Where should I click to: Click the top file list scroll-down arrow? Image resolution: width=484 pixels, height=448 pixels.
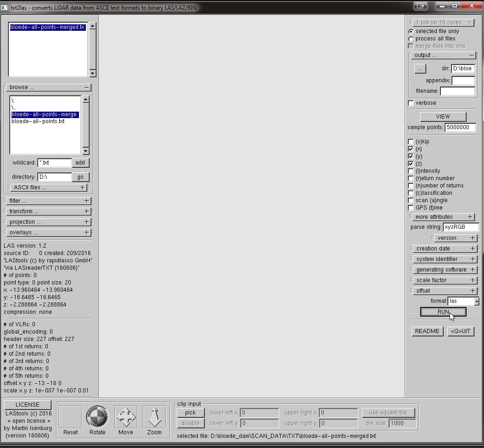93,73
